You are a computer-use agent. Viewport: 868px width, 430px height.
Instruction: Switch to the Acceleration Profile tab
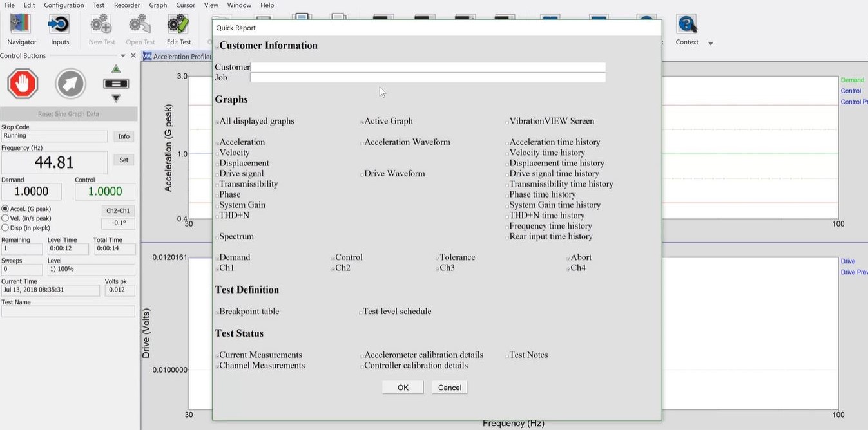(177, 56)
